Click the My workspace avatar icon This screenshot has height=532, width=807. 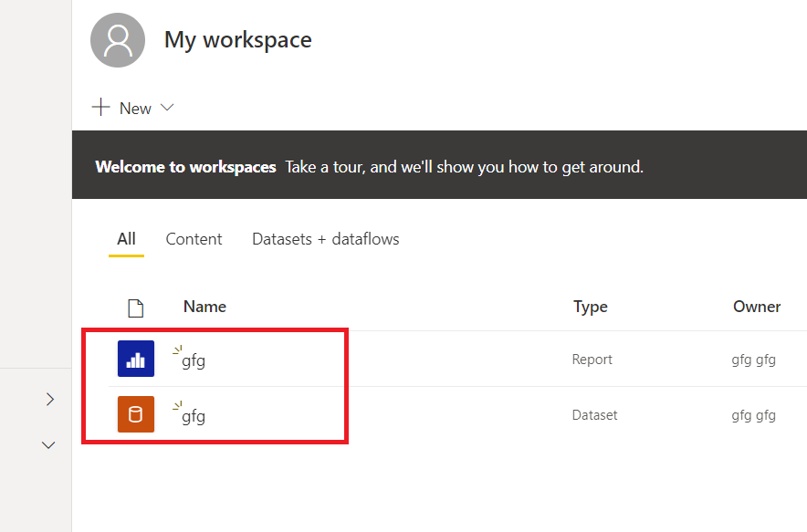tap(119, 40)
